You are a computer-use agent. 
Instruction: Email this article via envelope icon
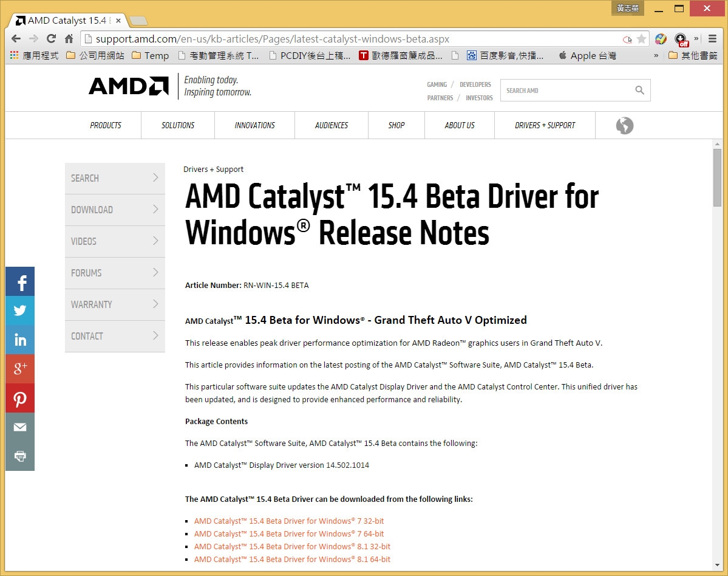click(x=20, y=427)
